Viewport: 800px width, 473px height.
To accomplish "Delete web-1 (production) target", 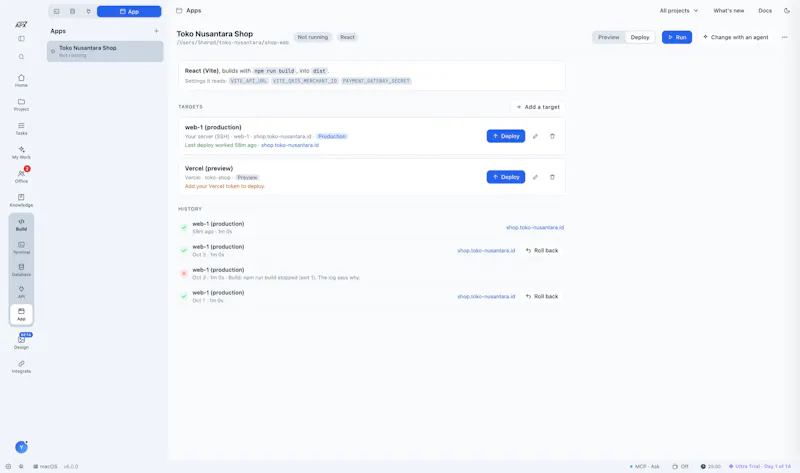I will [552, 136].
